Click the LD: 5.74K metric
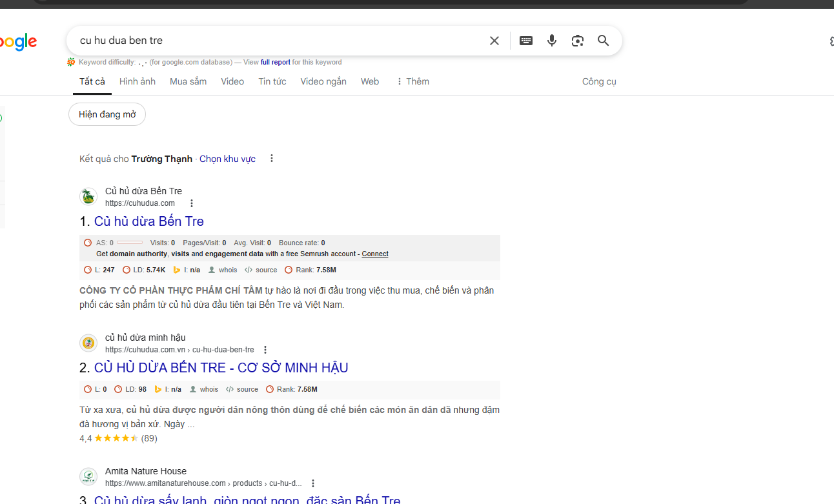Image resolution: width=834 pixels, height=504 pixels. point(144,270)
